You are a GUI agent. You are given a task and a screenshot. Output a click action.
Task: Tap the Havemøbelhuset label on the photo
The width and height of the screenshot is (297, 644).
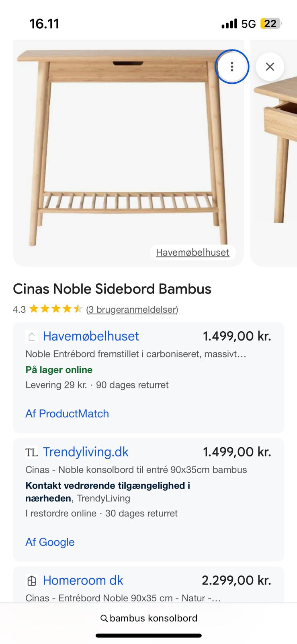point(193,252)
